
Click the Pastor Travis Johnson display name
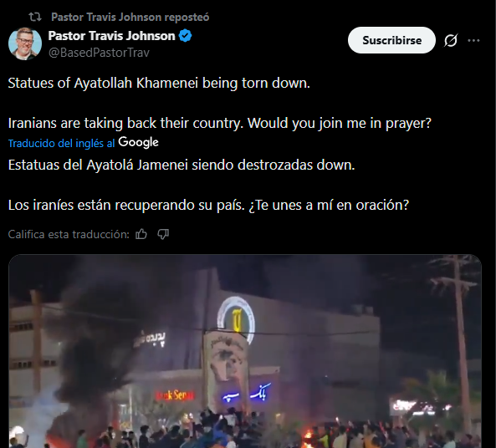[x=112, y=36]
